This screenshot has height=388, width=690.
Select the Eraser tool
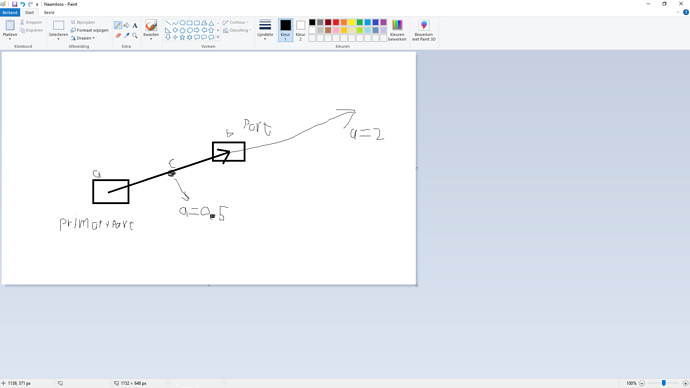click(118, 35)
